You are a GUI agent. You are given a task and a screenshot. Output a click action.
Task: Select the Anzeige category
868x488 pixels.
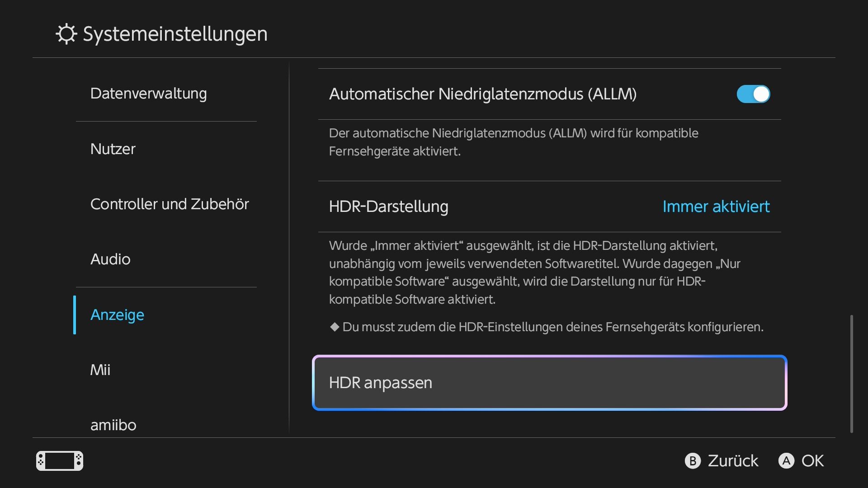pos(118,315)
